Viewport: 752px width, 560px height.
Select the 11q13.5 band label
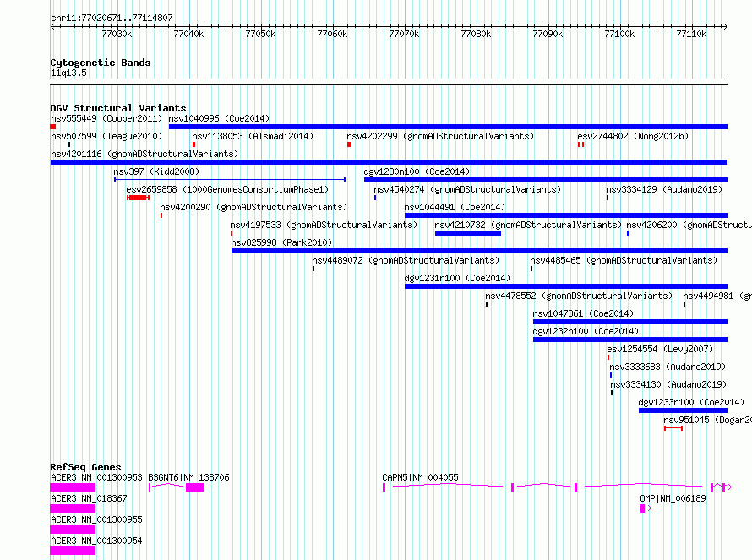tap(68, 73)
